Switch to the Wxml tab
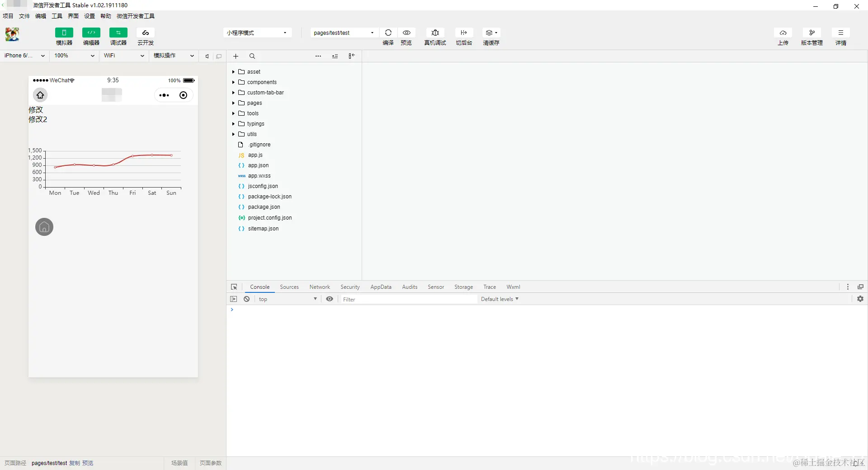 tap(513, 287)
